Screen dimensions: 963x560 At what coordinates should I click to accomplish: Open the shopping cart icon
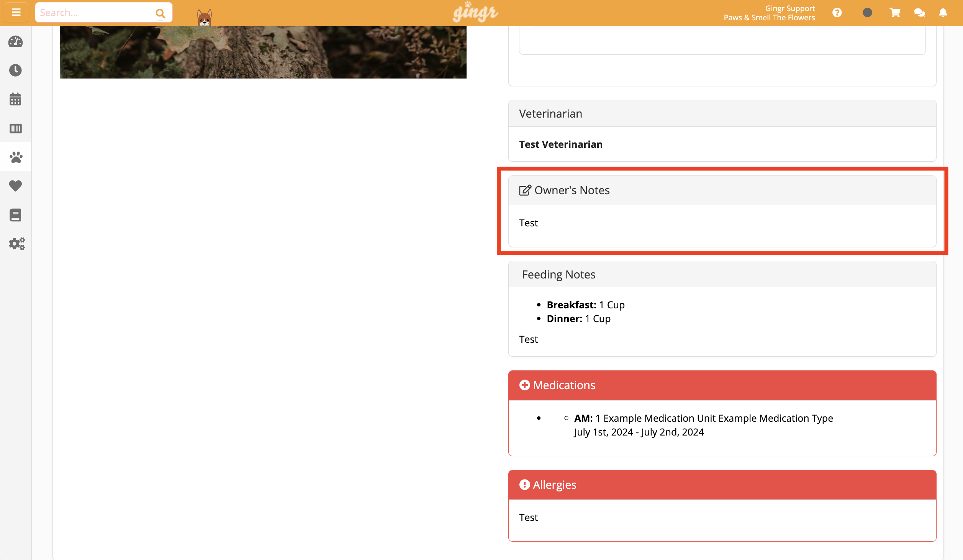point(895,13)
